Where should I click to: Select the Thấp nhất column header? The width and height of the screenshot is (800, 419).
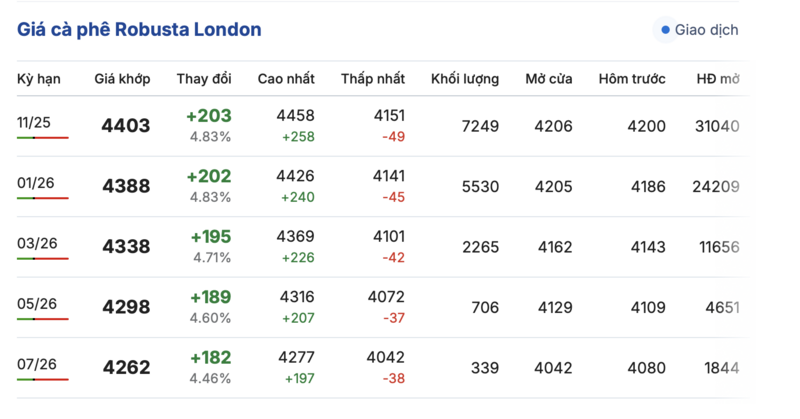[x=373, y=79]
